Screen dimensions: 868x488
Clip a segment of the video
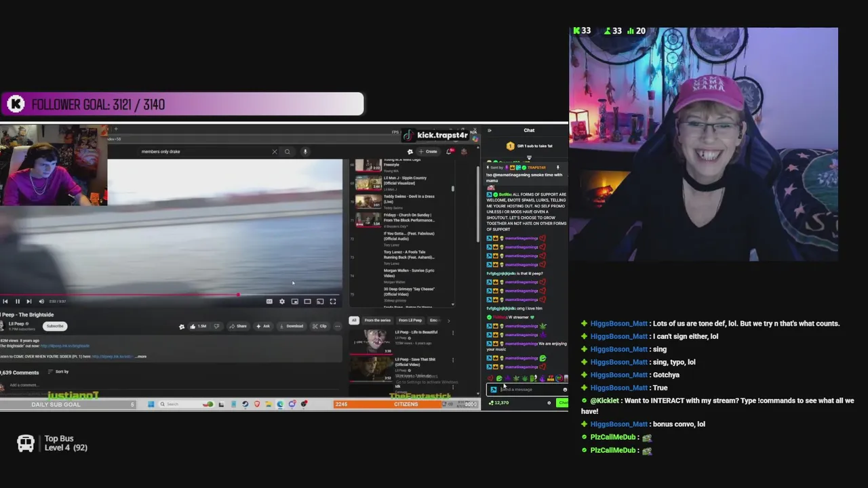click(x=319, y=326)
